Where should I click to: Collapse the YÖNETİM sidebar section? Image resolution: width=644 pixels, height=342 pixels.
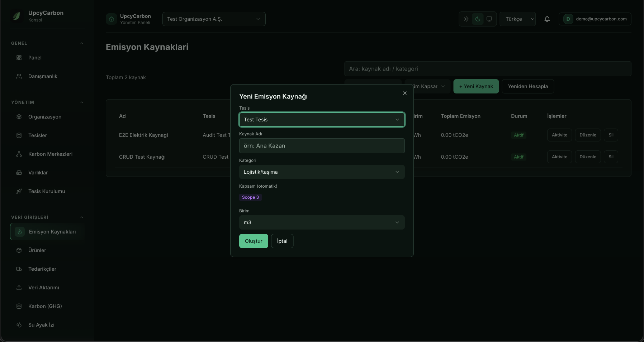[x=82, y=102]
